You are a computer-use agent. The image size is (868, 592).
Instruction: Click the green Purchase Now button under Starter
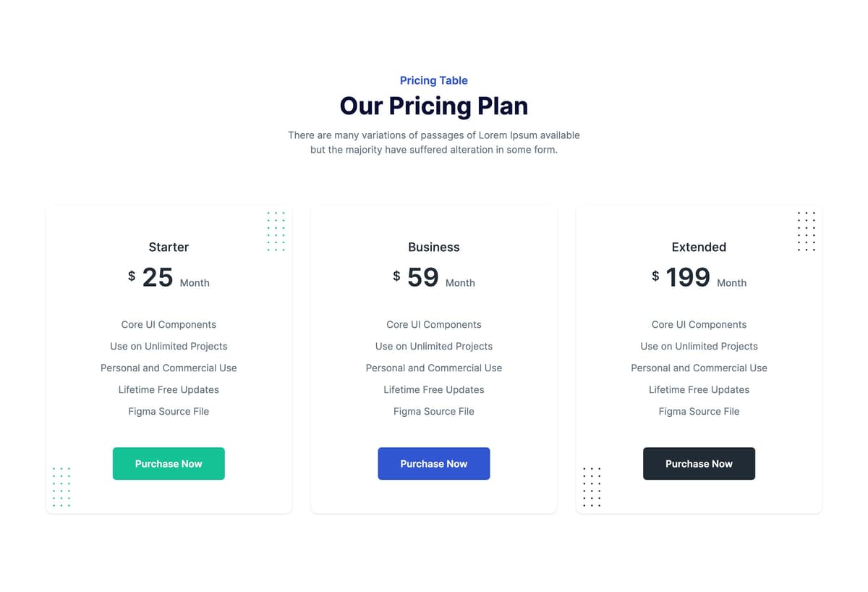click(169, 463)
